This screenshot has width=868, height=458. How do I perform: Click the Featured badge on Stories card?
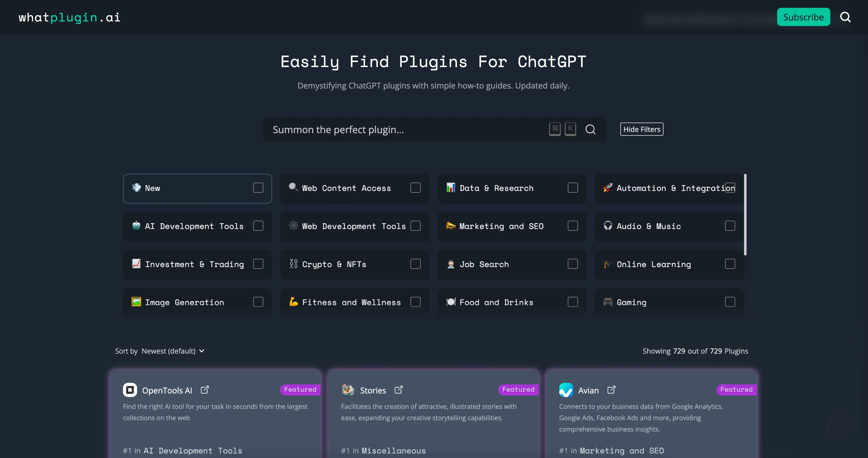[518, 389]
